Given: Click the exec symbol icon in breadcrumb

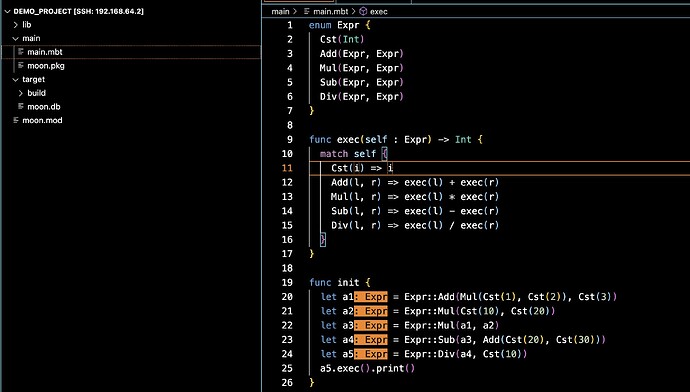Looking at the screenshot, I should (363, 11).
